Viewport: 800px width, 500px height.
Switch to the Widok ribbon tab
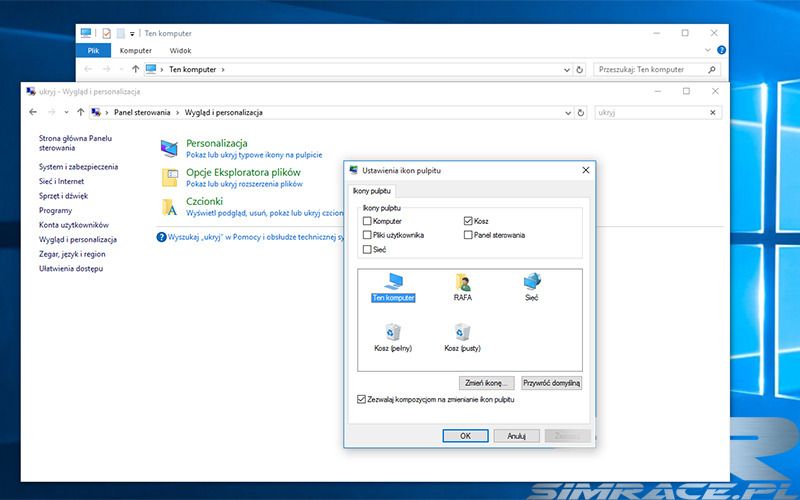(180, 49)
